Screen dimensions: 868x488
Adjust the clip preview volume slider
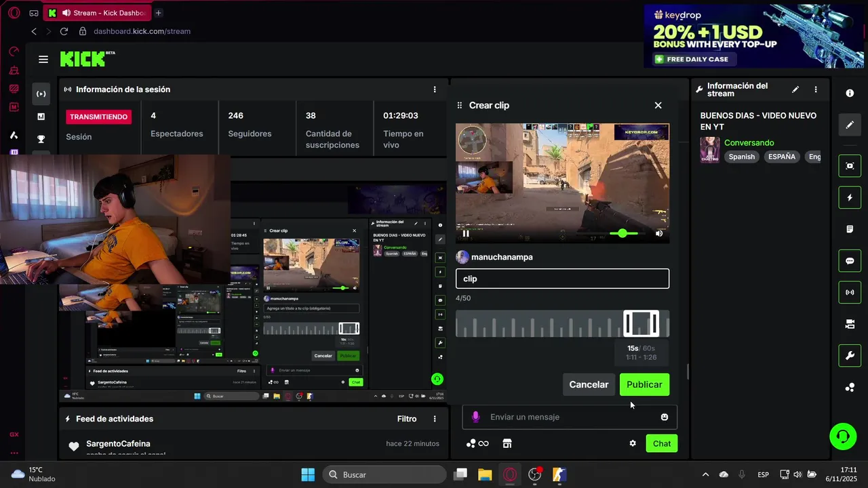[623, 233]
